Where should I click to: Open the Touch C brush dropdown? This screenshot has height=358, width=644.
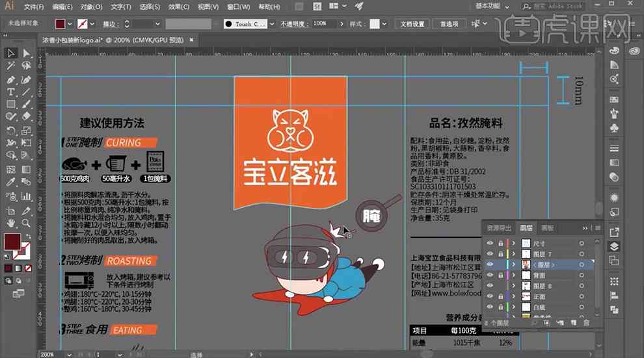[x=272, y=24]
